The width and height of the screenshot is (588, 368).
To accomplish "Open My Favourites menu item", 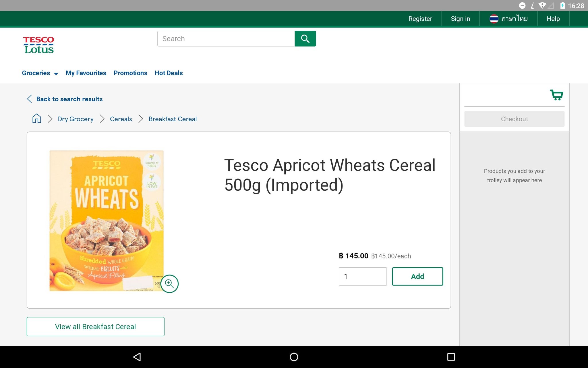I will pos(86,73).
